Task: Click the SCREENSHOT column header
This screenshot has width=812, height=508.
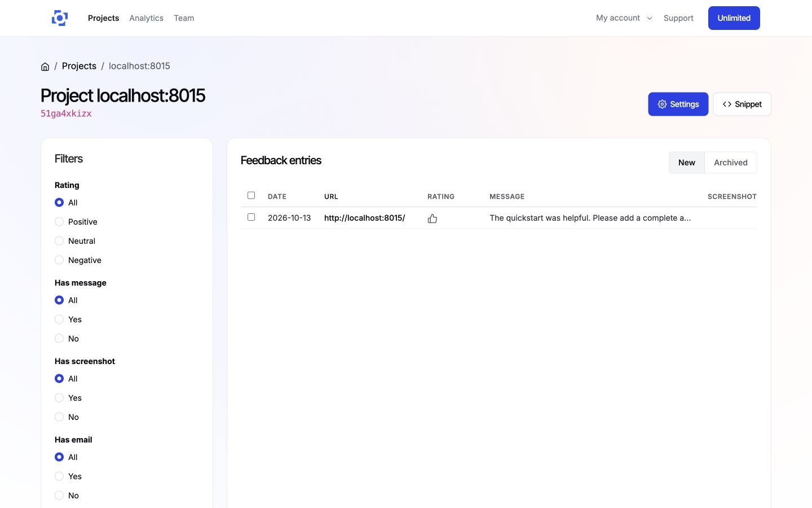Action: (x=732, y=196)
